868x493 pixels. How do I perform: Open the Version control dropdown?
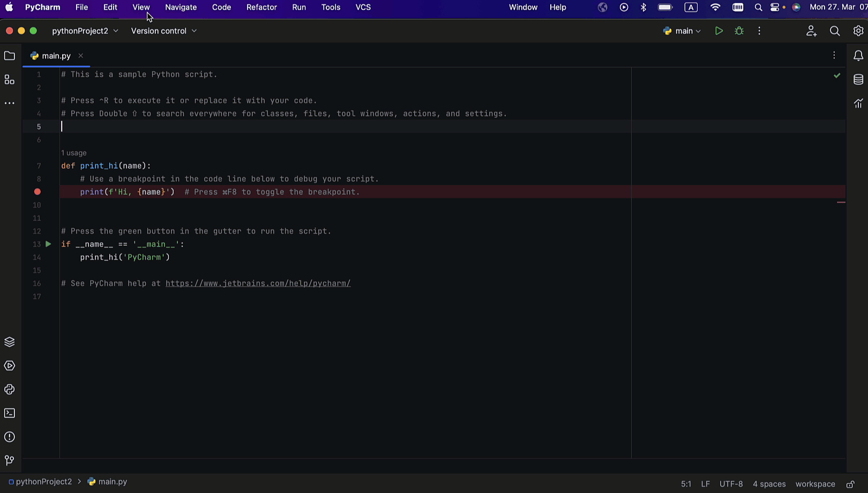tap(163, 31)
